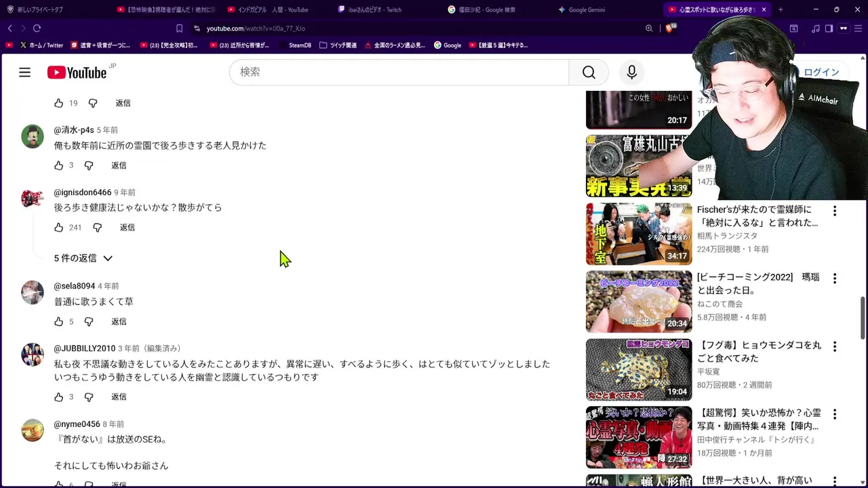868x488 pixels.
Task: Open the 富雄丸山古墳 13:39 thumbnail
Action: (639, 166)
